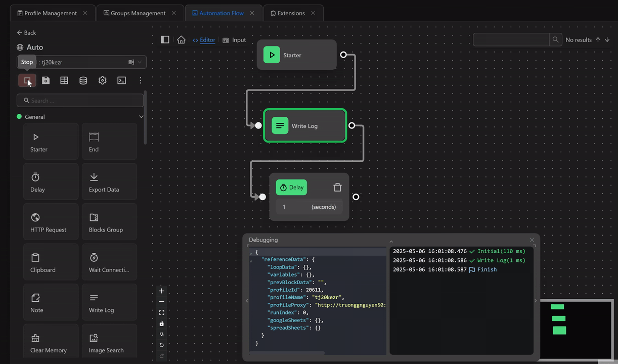Toggle the left sidebar panel
The height and width of the screenshot is (364, 618).
[x=165, y=39]
